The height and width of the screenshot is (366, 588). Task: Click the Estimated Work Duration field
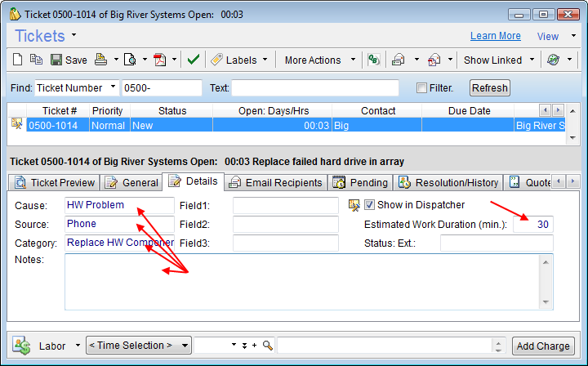pyautogui.click(x=532, y=224)
